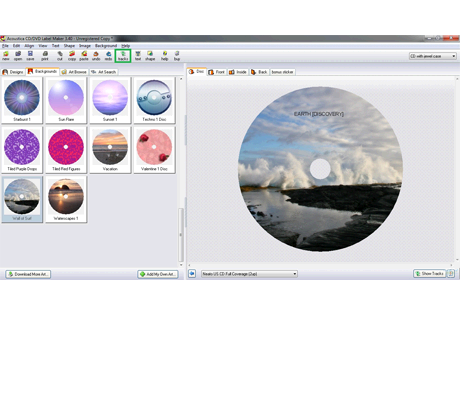Toggle the Show Tracks button
This screenshot has height=416, width=460.
click(429, 273)
